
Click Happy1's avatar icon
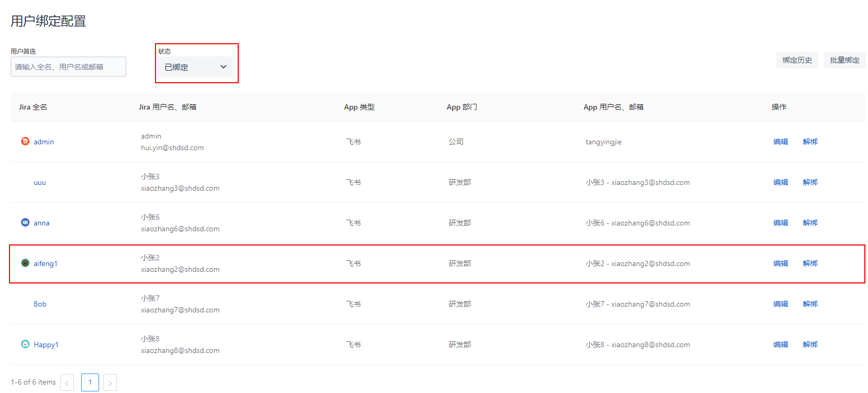click(x=25, y=344)
